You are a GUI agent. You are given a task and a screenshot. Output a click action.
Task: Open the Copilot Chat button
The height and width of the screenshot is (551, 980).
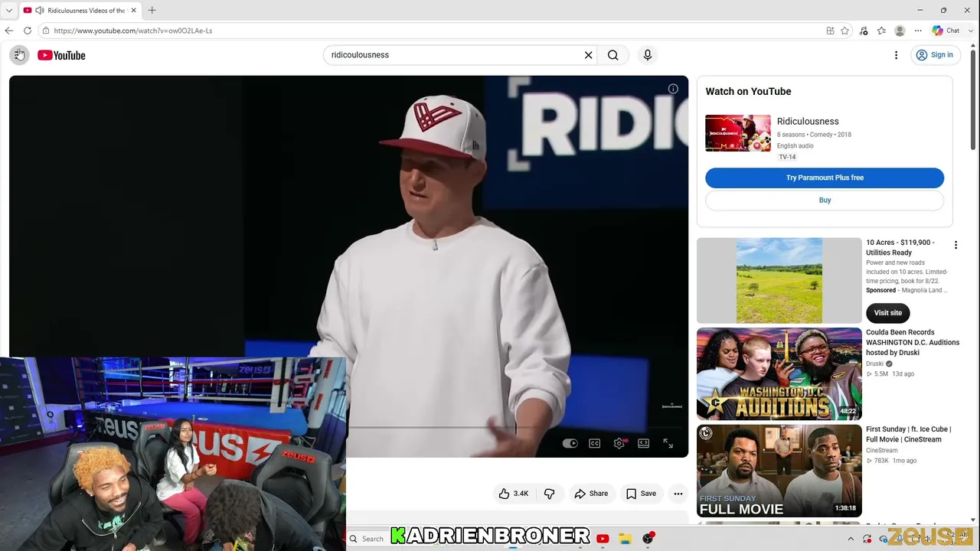946,31
